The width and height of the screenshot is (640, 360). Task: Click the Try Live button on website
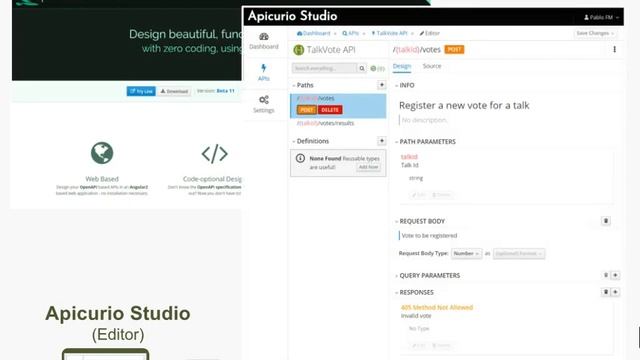pyautogui.click(x=141, y=91)
